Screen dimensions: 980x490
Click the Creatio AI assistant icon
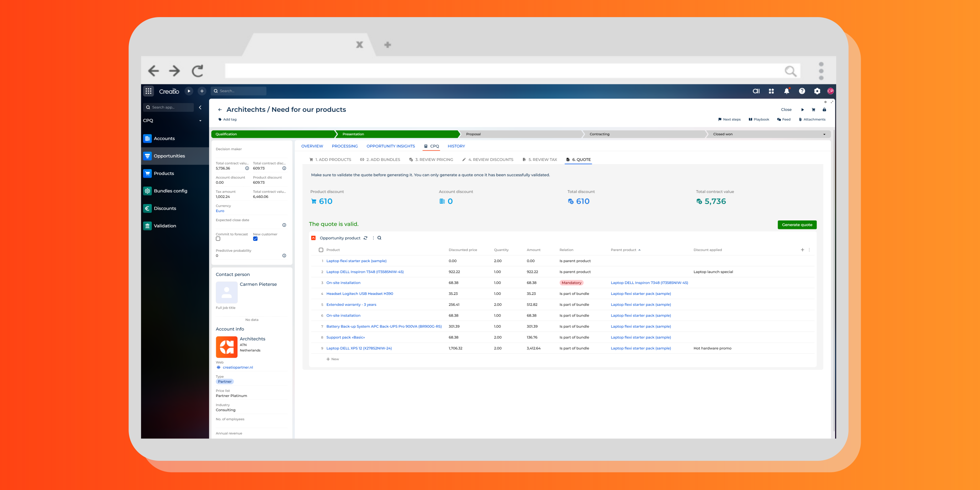tap(756, 91)
